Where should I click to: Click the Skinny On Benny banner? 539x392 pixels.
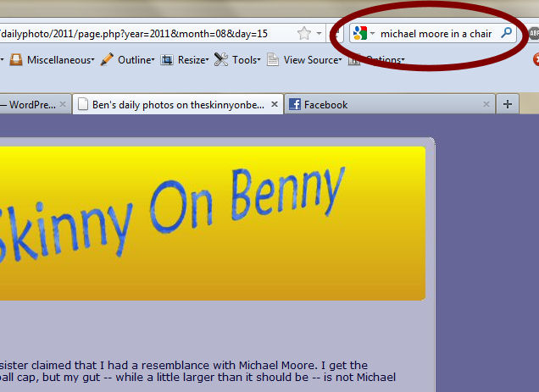[x=212, y=224]
